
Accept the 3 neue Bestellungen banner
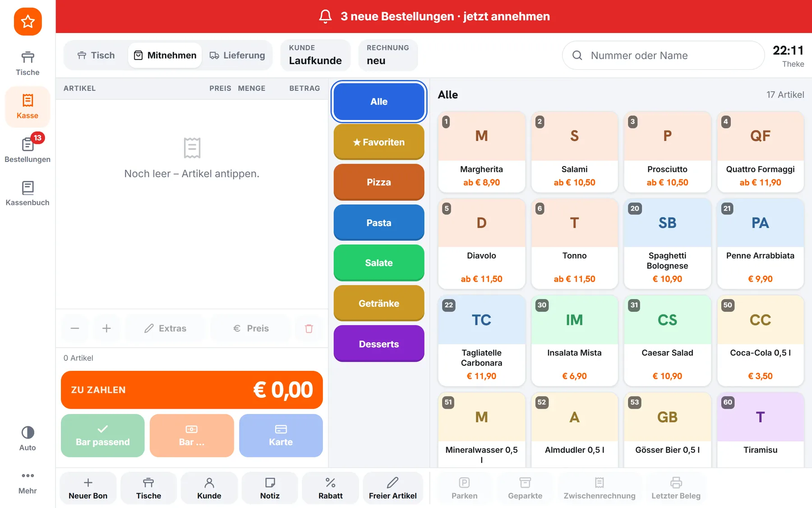(x=434, y=16)
